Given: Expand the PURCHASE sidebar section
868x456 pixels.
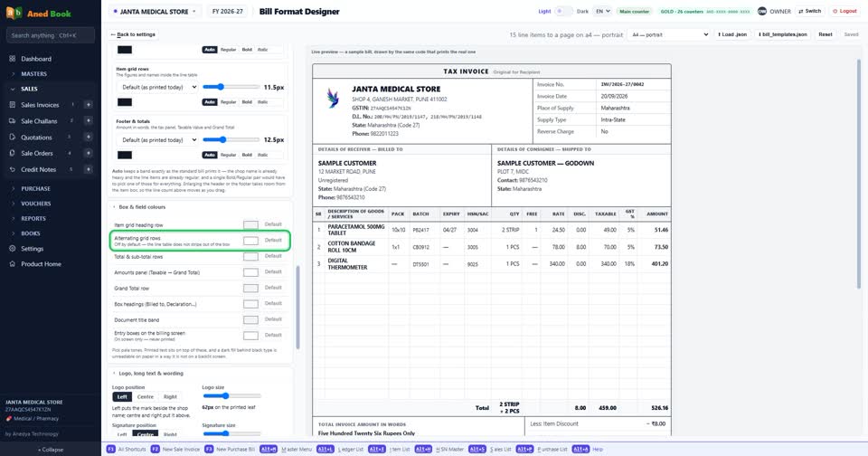Looking at the screenshot, I should (35, 188).
